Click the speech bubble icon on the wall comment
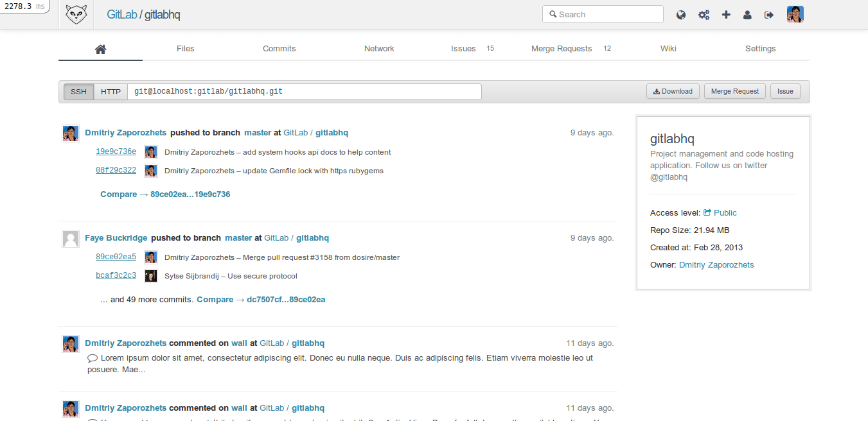Image resolution: width=868 pixels, height=421 pixels. 92,357
